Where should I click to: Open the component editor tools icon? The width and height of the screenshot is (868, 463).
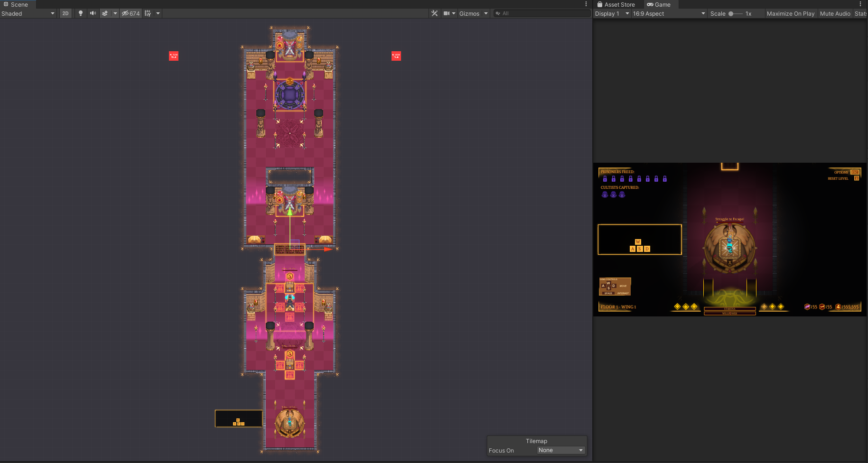coord(434,13)
